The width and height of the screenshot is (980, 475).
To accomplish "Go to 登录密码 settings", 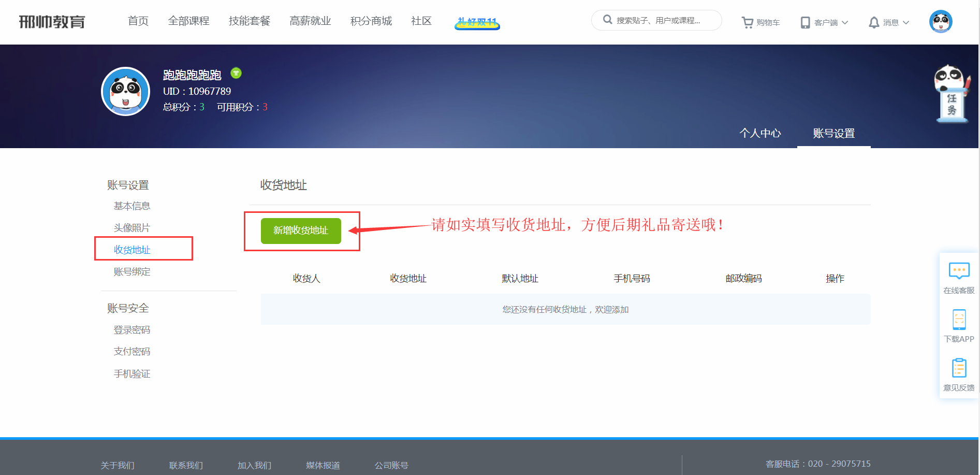I will [132, 330].
